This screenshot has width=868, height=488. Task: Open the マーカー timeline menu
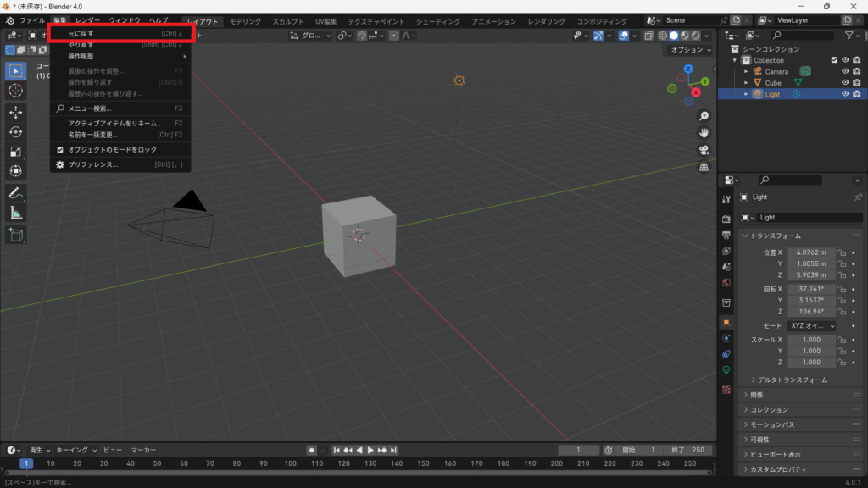click(143, 451)
